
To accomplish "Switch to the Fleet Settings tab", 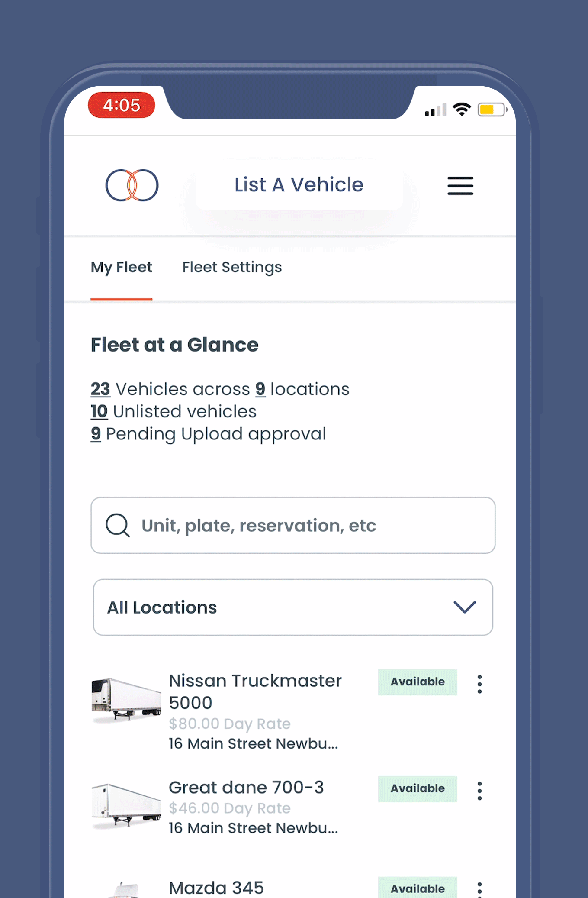I will click(x=232, y=268).
